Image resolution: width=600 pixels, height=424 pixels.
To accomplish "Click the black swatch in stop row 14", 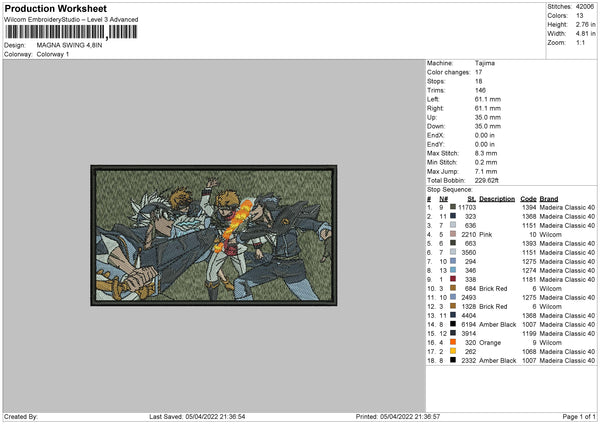I will [453, 324].
